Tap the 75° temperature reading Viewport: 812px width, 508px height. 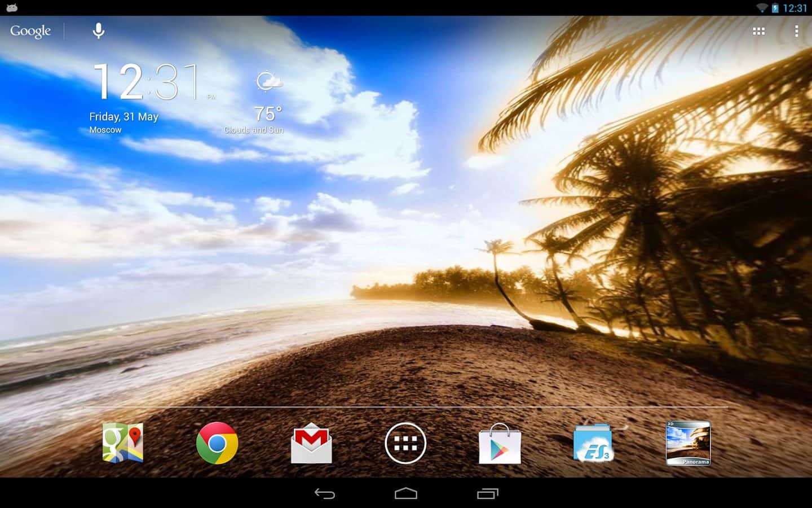tap(267, 114)
